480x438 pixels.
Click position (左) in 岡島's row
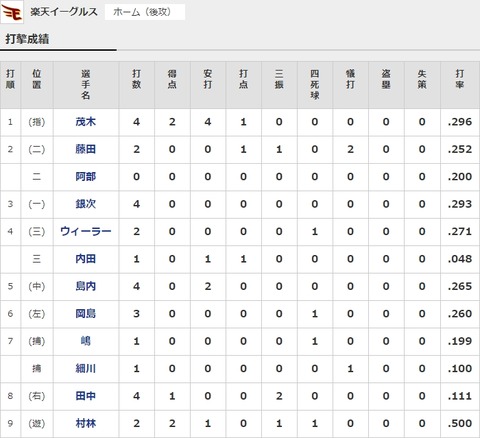point(37,314)
